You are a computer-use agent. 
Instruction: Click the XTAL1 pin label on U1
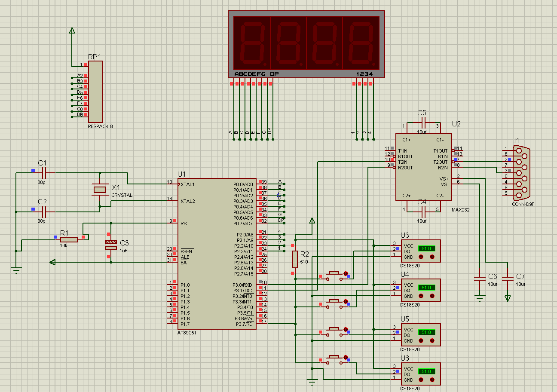(188, 184)
